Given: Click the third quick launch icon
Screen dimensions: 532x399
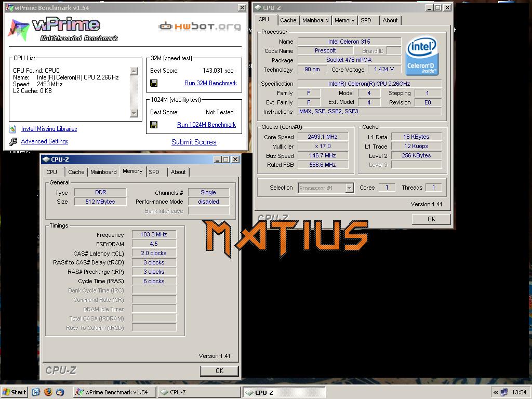Looking at the screenshot, I should (x=60, y=392).
